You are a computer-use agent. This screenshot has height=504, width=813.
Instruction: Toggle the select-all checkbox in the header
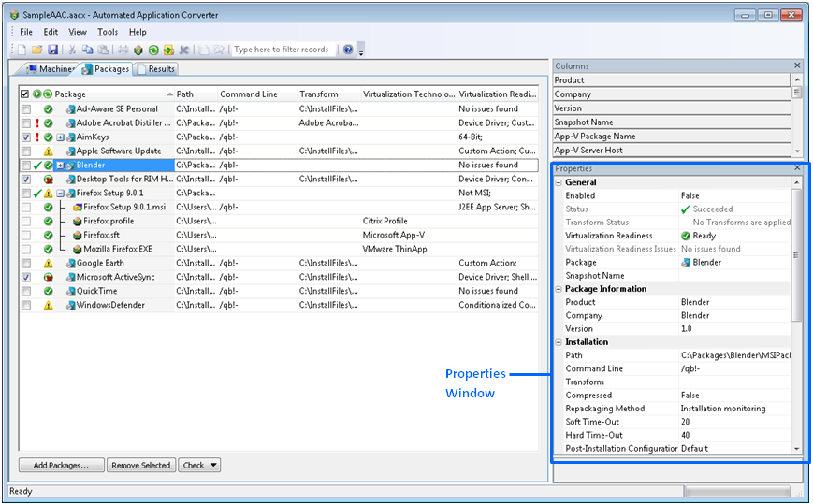click(x=24, y=94)
